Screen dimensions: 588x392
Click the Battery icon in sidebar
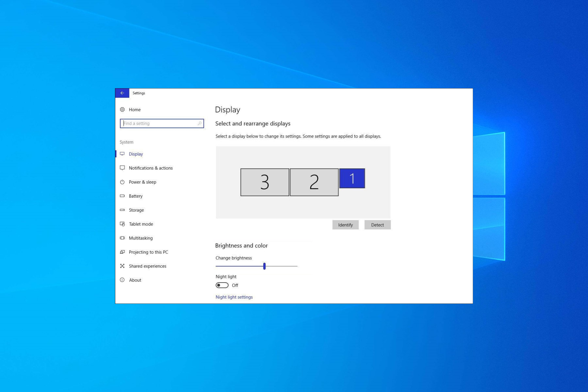[x=122, y=196]
